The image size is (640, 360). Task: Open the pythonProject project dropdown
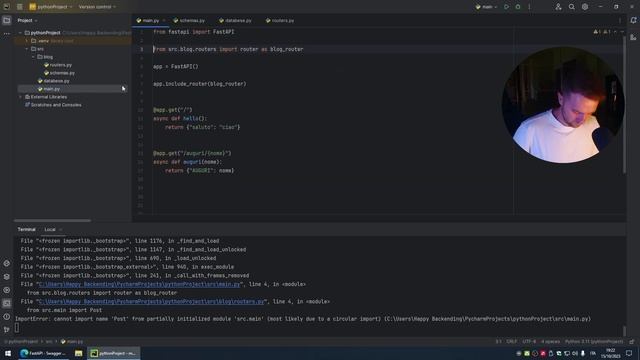coord(50,7)
